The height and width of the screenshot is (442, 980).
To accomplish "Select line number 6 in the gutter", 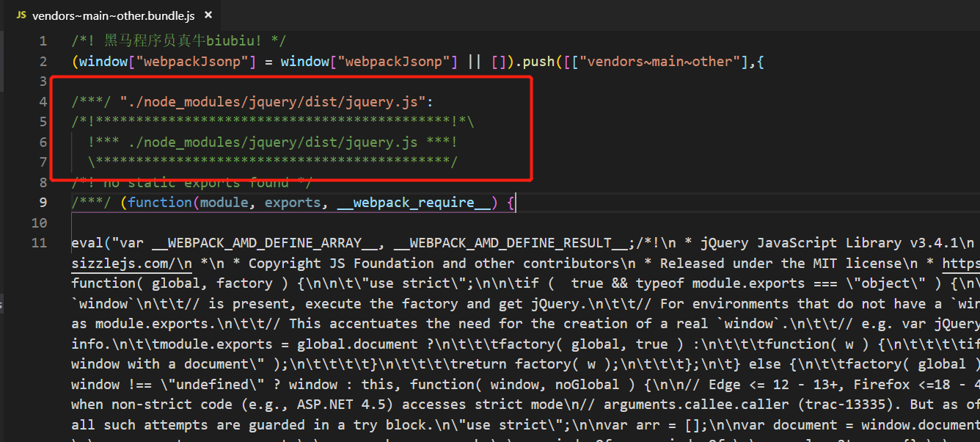I will (43, 142).
